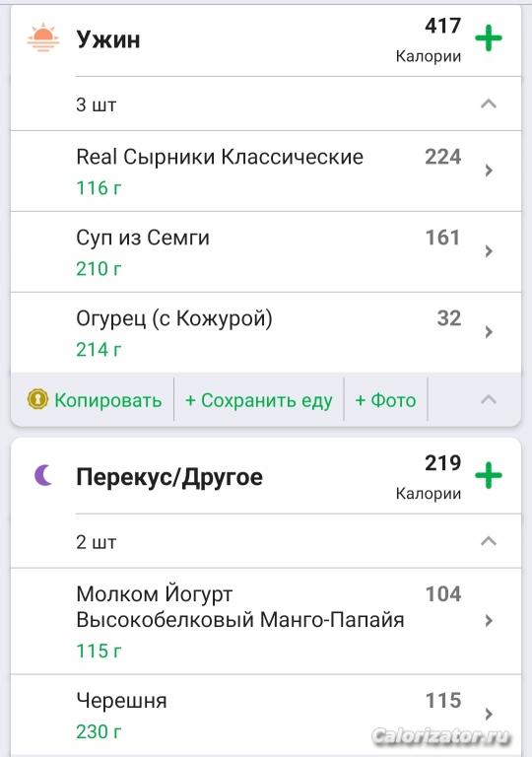Tap the purple moon icon by Перекус/Другое

click(43, 475)
